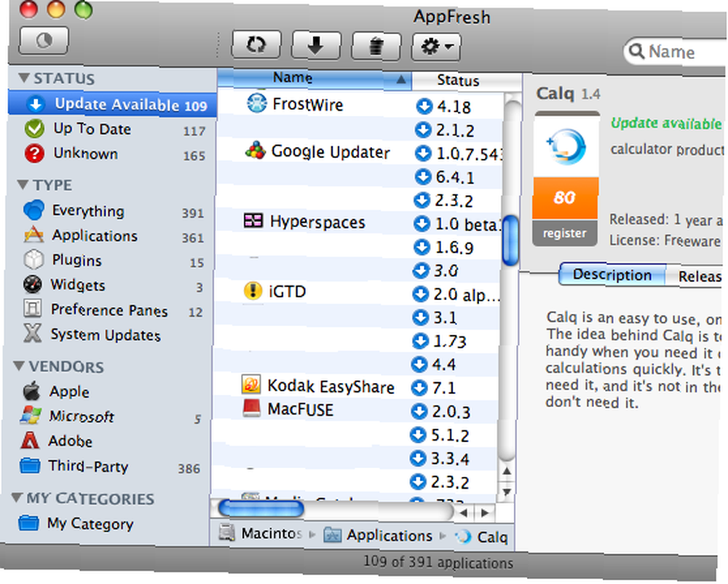728x584 pixels.
Task: Click the trash toolbar button
Action: pyautogui.click(x=376, y=47)
